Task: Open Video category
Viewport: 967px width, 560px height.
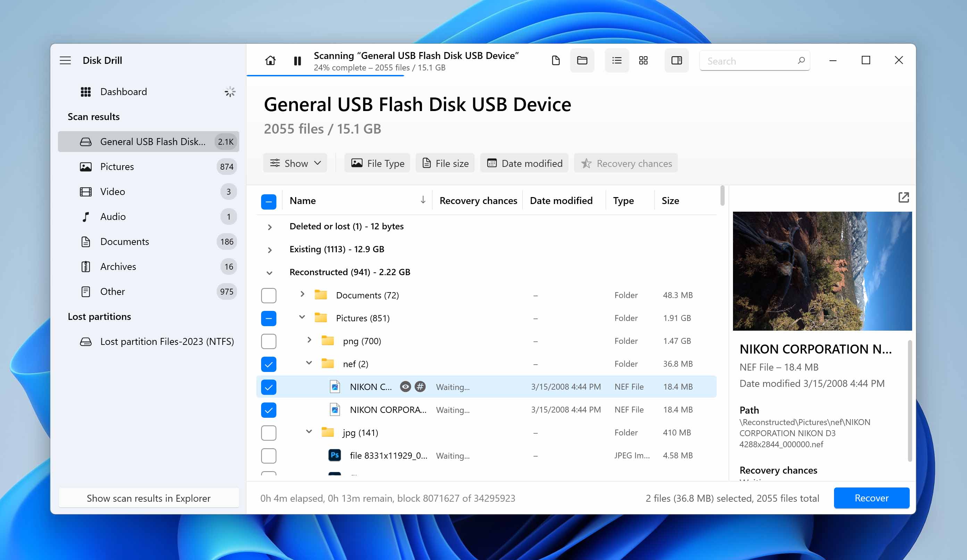Action: 149,192
